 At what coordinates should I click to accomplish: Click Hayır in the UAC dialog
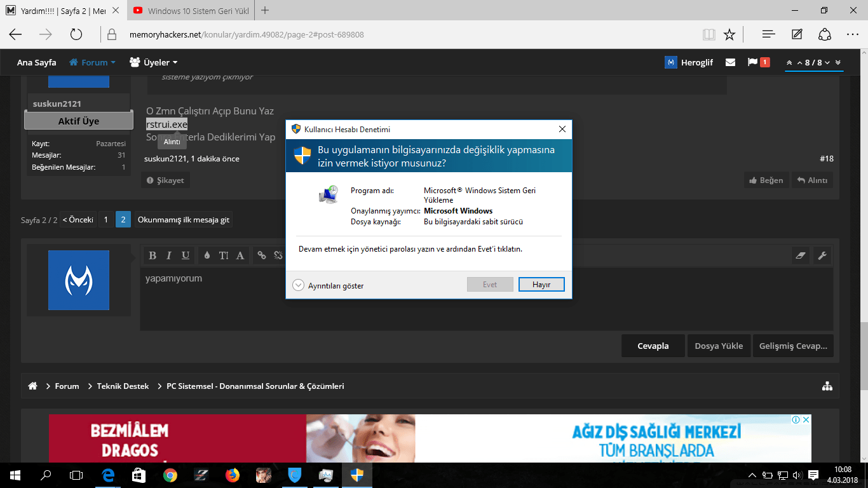tap(541, 285)
